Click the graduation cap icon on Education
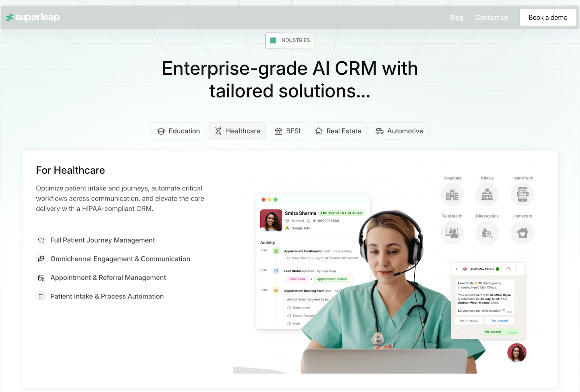The width and height of the screenshot is (580, 392). pos(161,131)
